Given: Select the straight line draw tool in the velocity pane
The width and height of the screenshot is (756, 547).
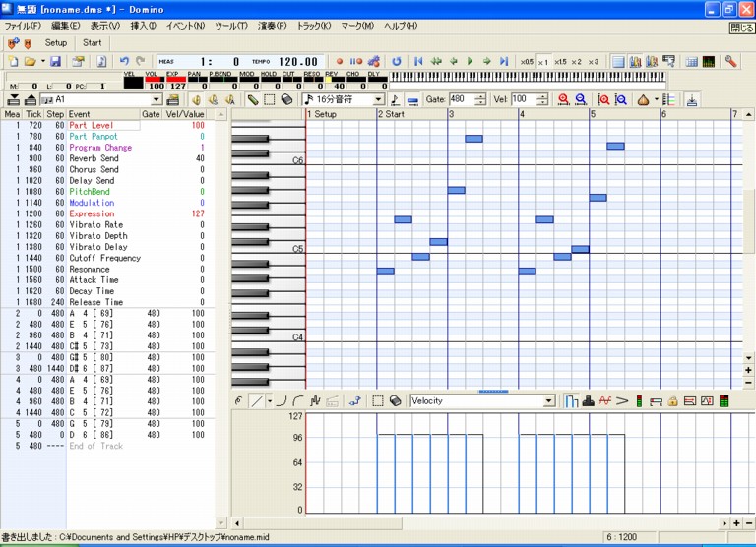Looking at the screenshot, I should pyautogui.click(x=257, y=401).
